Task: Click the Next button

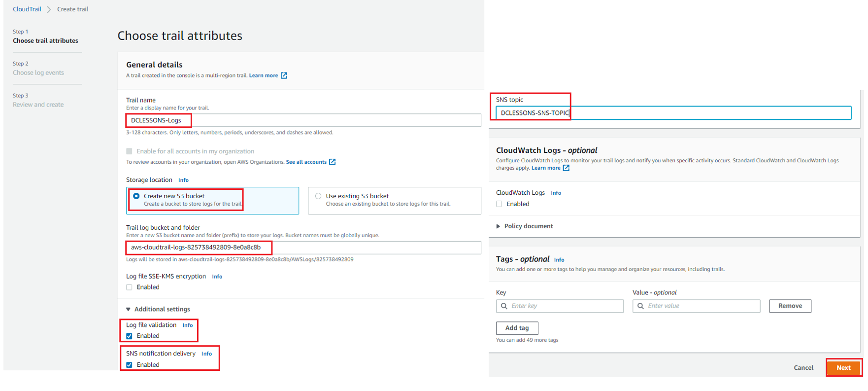Action: pyautogui.click(x=843, y=368)
